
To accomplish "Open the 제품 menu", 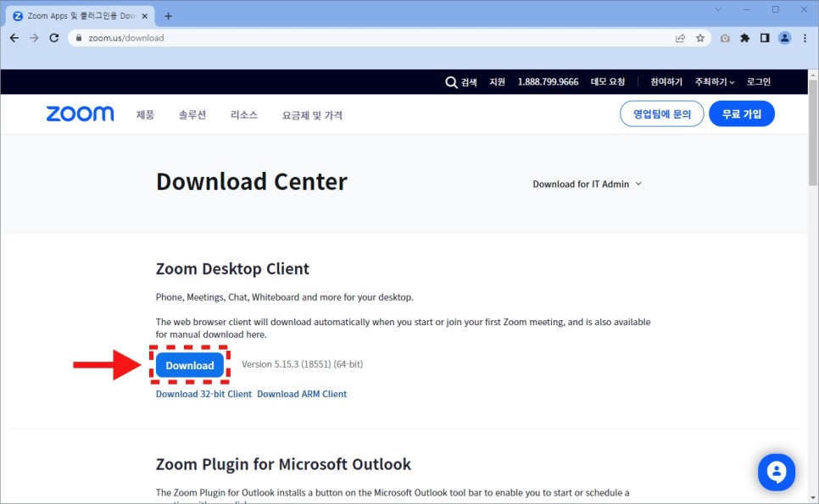I will click(145, 115).
